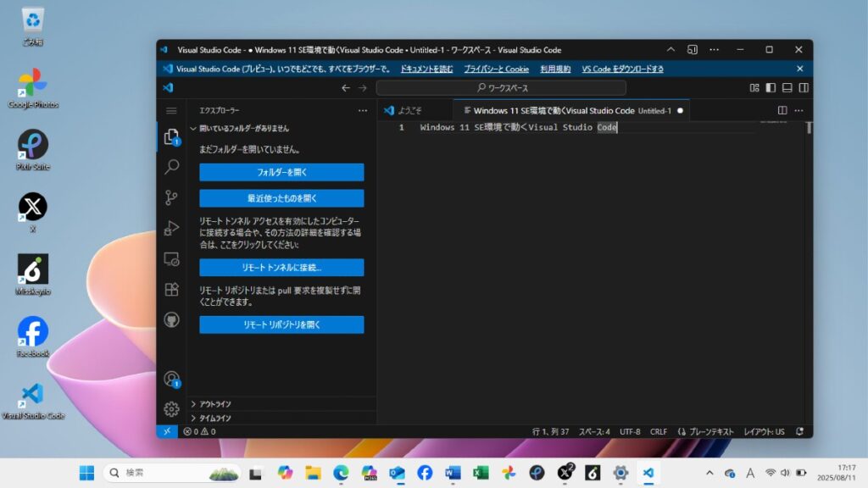Viewport: 868px width, 488px height.
Task: Show errors and warnings count
Action: click(200, 431)
